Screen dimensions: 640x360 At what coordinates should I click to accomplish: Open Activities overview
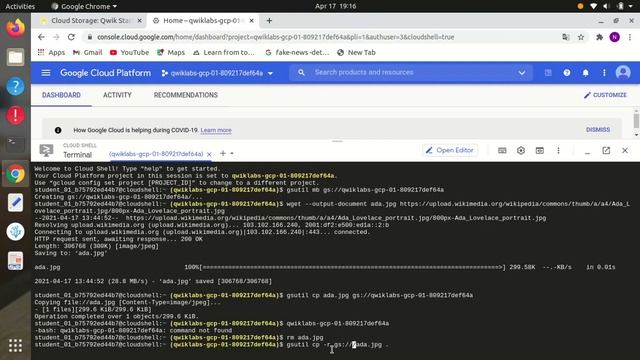pos(20,6)
